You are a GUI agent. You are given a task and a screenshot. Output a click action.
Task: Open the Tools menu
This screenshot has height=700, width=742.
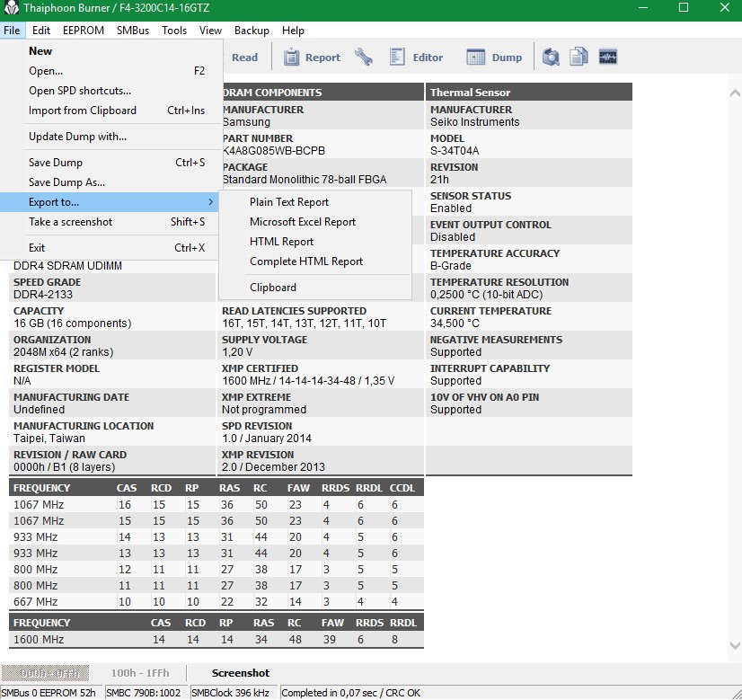(x=174, y=31)
